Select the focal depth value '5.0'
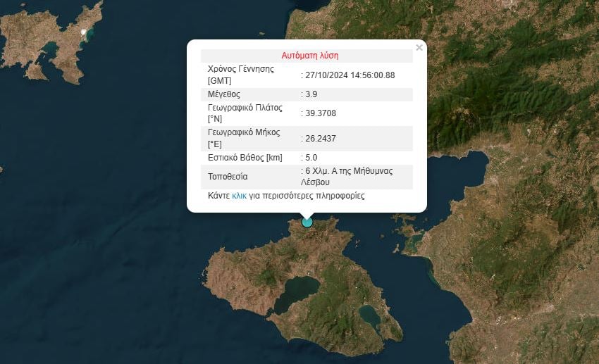Viewport: 599px width, 364px height. pos(311,158)
